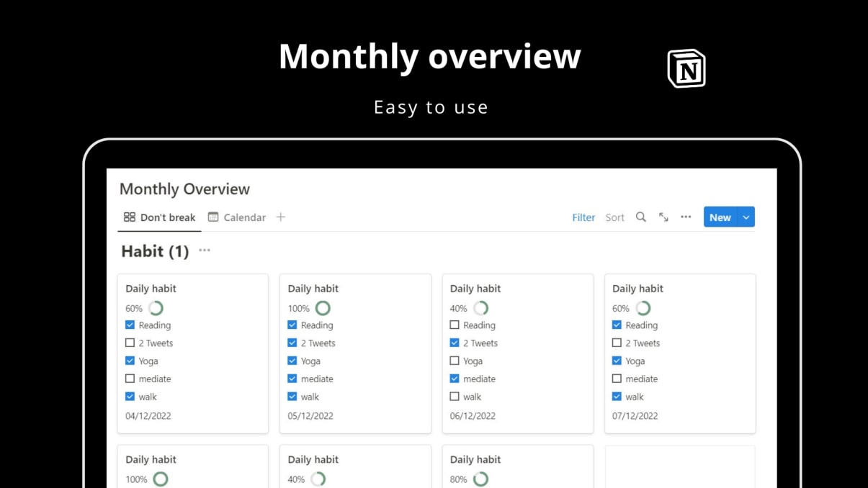Click the calendar icon on Calendar tab
This screenshot has width=868, height=488.
click(x=213, y=217)
